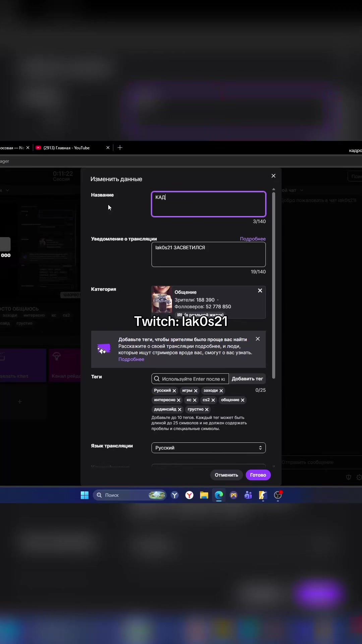Switch to the Главная - YouTube browser tab
The height and width of the screenshot is (644, 362).
tap(66, 148)
